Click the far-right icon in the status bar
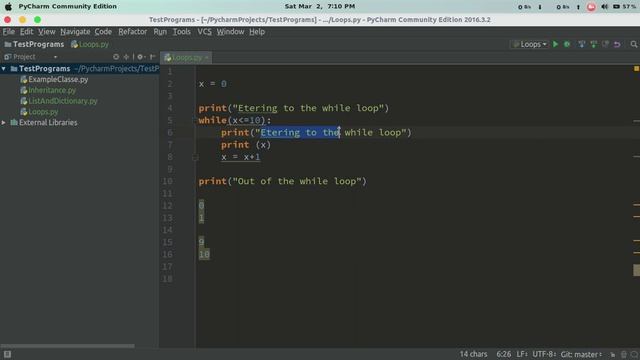This screenshot has width=640, height=360. pyautogui.click(x=634, y=355)
